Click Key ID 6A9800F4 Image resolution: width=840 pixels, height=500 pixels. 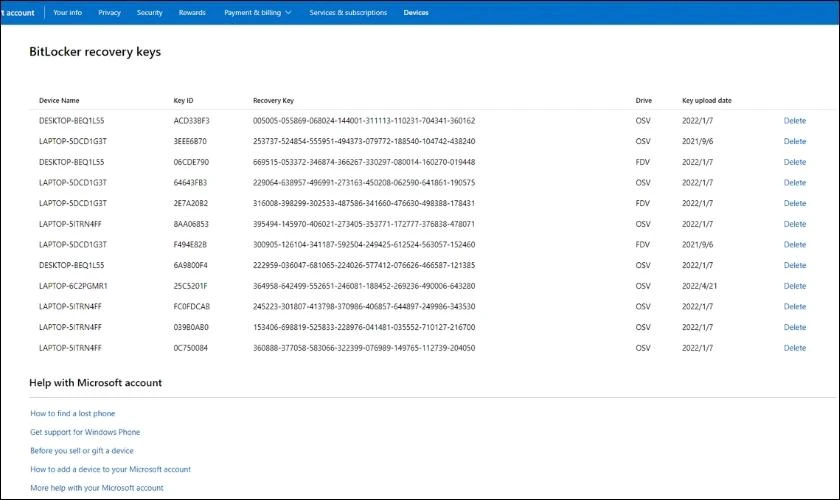point(190,265)
